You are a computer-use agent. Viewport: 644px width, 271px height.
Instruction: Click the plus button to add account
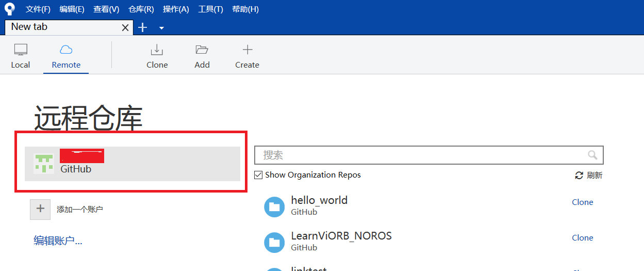coord(40,210)
